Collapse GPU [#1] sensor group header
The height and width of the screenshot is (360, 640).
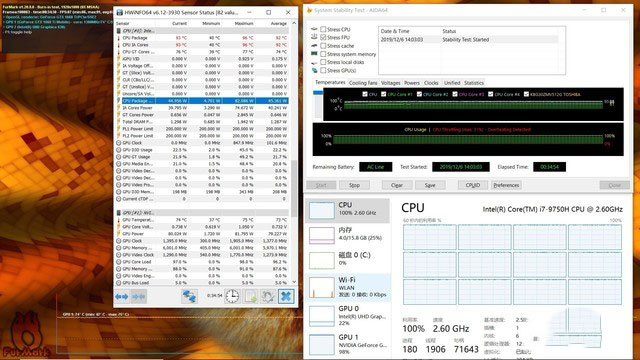pos(202,213)
